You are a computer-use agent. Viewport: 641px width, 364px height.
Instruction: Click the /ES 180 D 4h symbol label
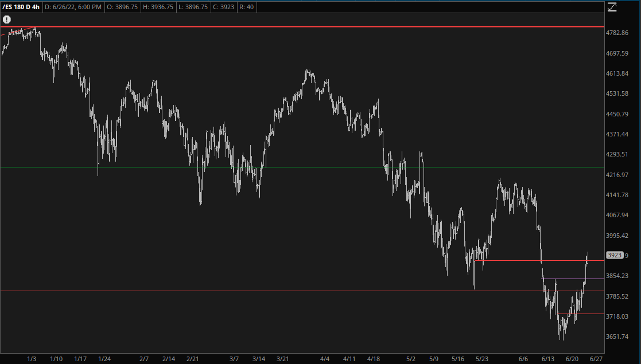21,7
